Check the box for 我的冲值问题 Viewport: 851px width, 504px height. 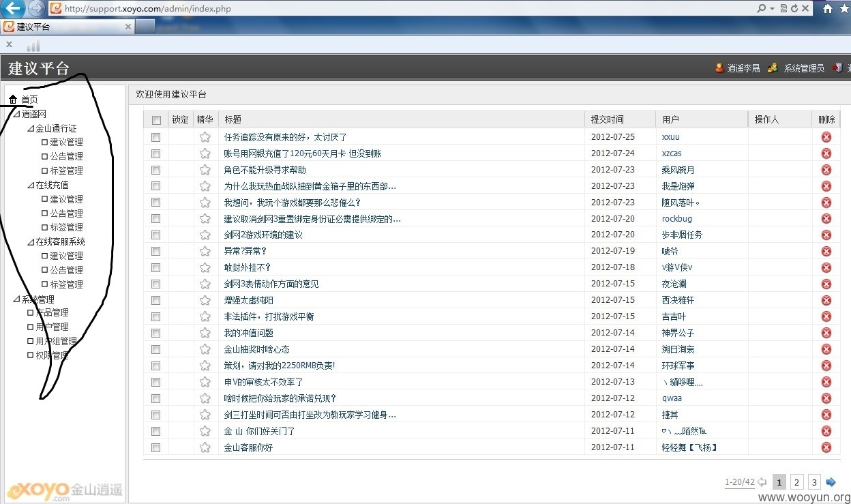coord(156,333)
